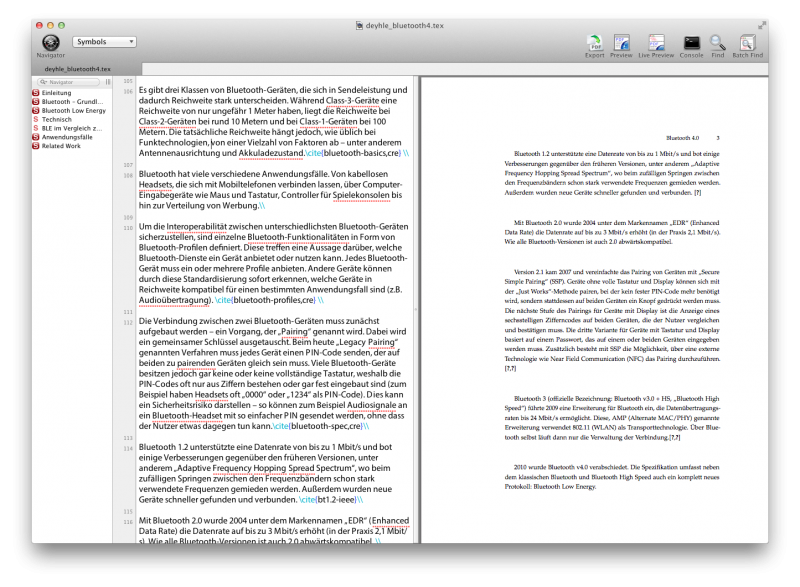This screenshot has height=587, width=800.
Task: Click the sidebar handle icon next to Navigator search
Action: (108, 82)
